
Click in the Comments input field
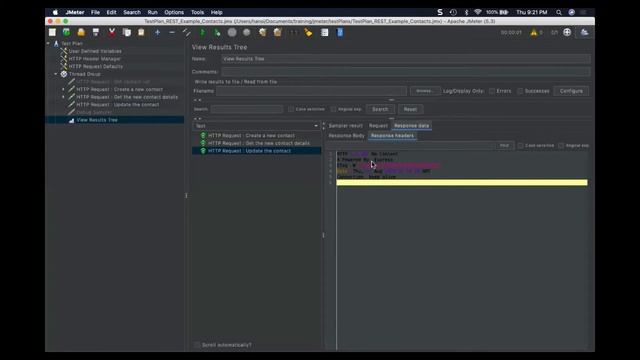click(406, 72)
